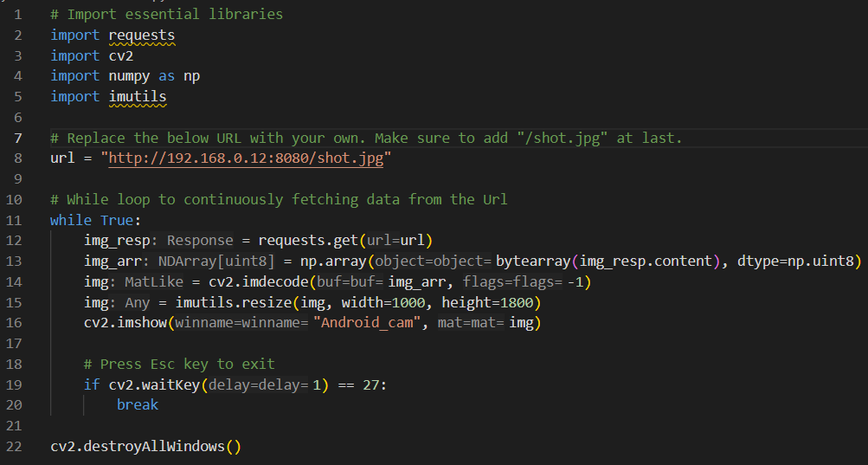868x465 pixels.
Task: Click 'dtype=np.uint8' argument
Action: [x=795, y=261]
